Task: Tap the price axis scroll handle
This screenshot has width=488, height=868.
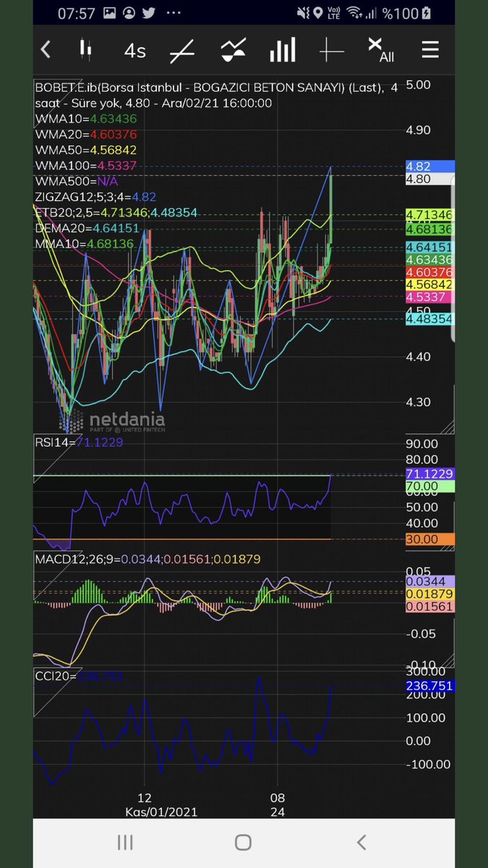Action: (x=453, y=260)
